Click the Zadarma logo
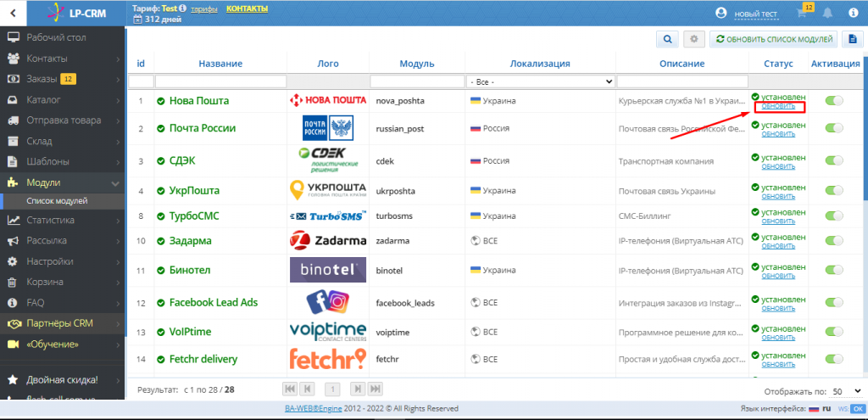 [328, 240]
